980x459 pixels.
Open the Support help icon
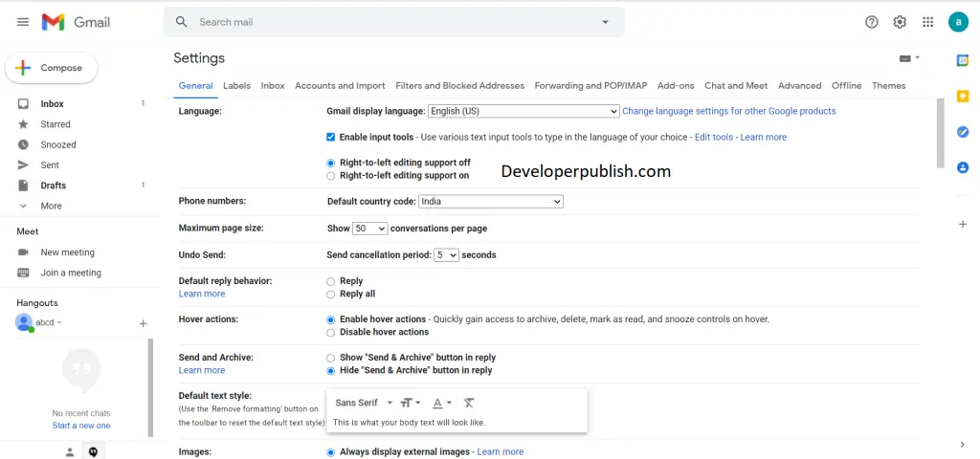[x=871, y=22]
